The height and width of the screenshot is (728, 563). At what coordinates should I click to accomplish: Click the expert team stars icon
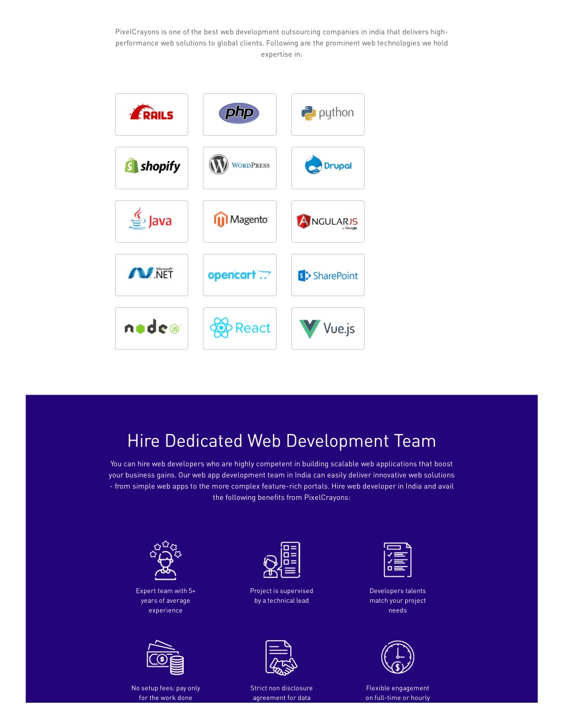[165, 560]
